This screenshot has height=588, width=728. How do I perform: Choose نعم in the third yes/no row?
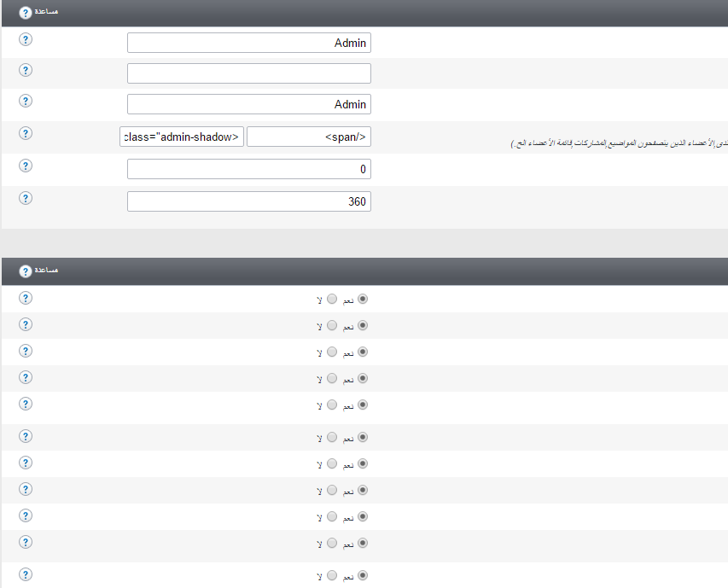(x=363, y=352)
